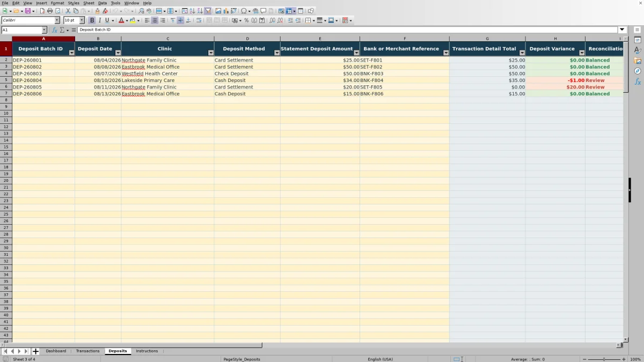Image resolution: width=644 pixels, height=362 pixels.
Task: Open Find & Replace tool
Action: [141, 11]
